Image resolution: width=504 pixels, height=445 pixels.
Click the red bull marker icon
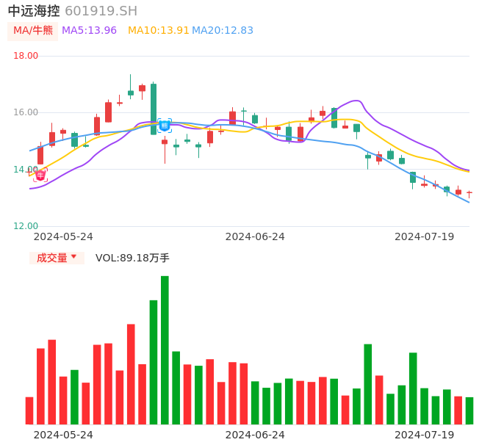[x=40, y=175]
